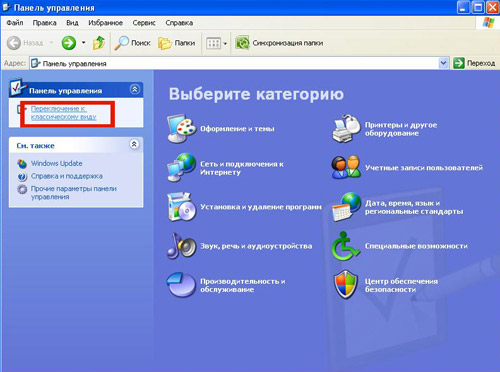Screen dimensions: 500x372
Task: Click the performance pie chart icon
Action: pyautogui.click(x=181, y=285)
